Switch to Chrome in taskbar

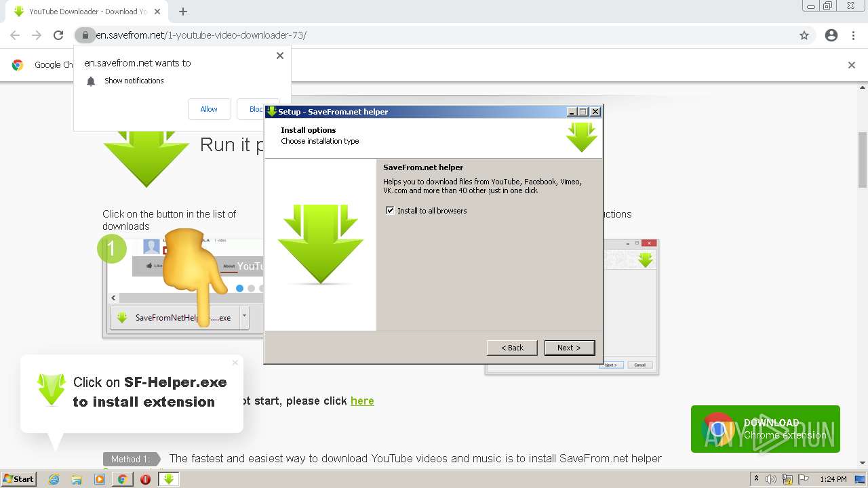(x=123, y=479)
